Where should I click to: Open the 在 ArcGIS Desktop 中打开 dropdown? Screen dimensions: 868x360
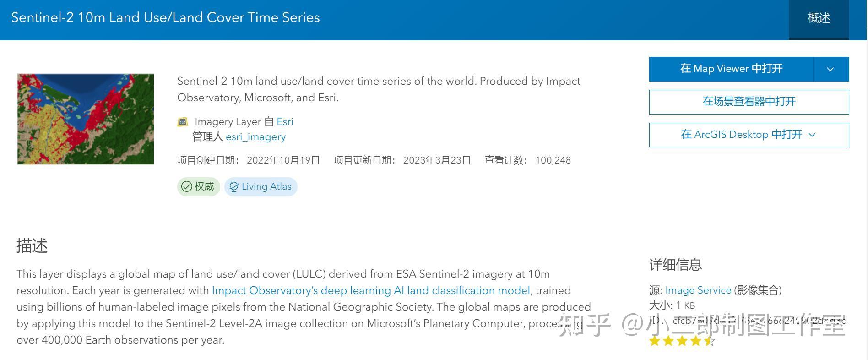click(x=749, y=135)
